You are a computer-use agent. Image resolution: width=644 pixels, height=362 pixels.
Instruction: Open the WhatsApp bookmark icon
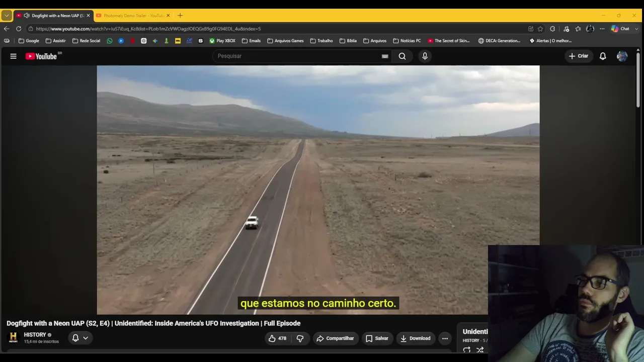(110, 41)
